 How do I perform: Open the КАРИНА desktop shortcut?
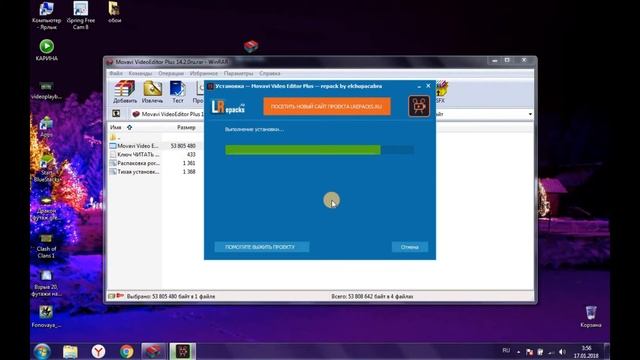[47, 50]
